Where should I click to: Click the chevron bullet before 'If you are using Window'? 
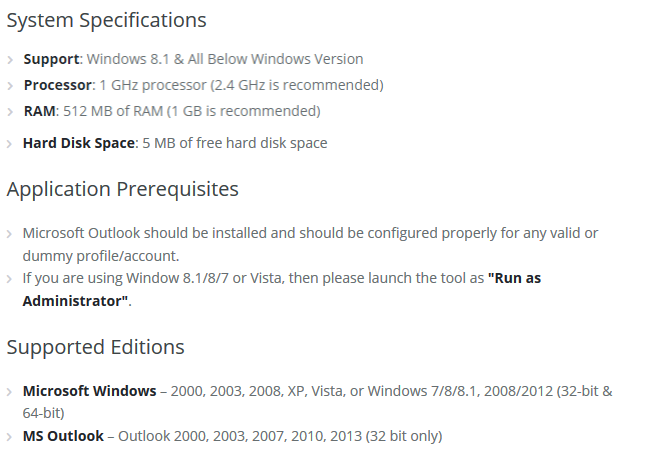(x=10, y=279)
